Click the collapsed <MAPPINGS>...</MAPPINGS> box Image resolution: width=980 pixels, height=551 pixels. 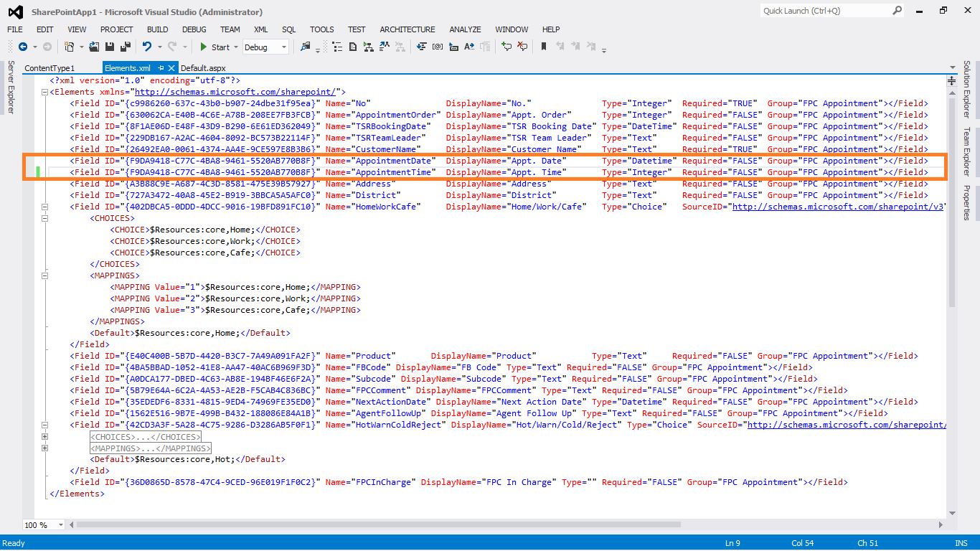[151, 448]
